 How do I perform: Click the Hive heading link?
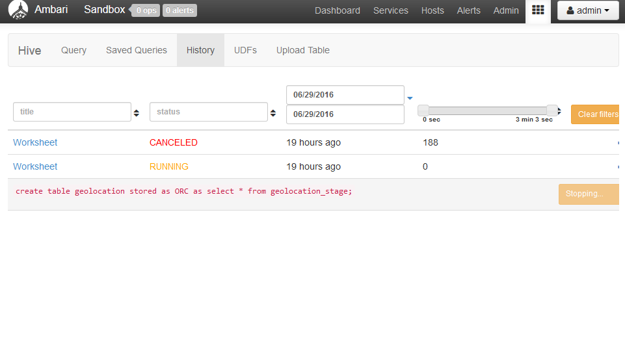point(29,51)
